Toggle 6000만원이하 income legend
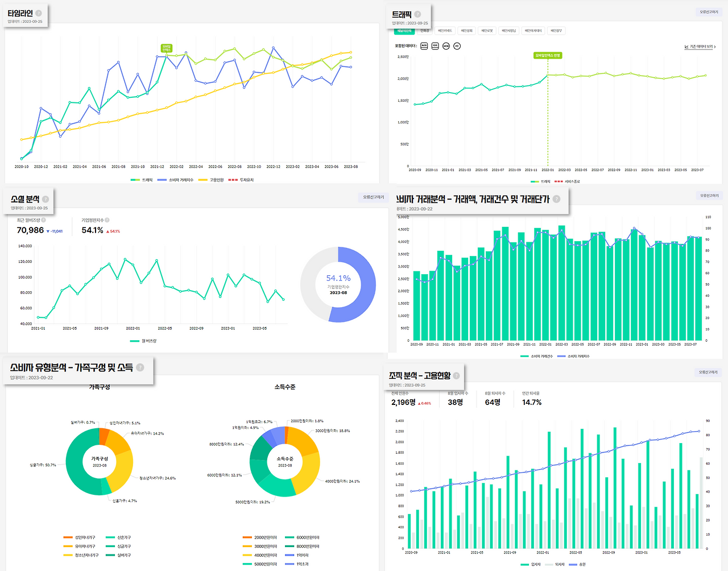The width and height of the screenshot is (728, 571). pyautogui.click(x=303, y=537)
